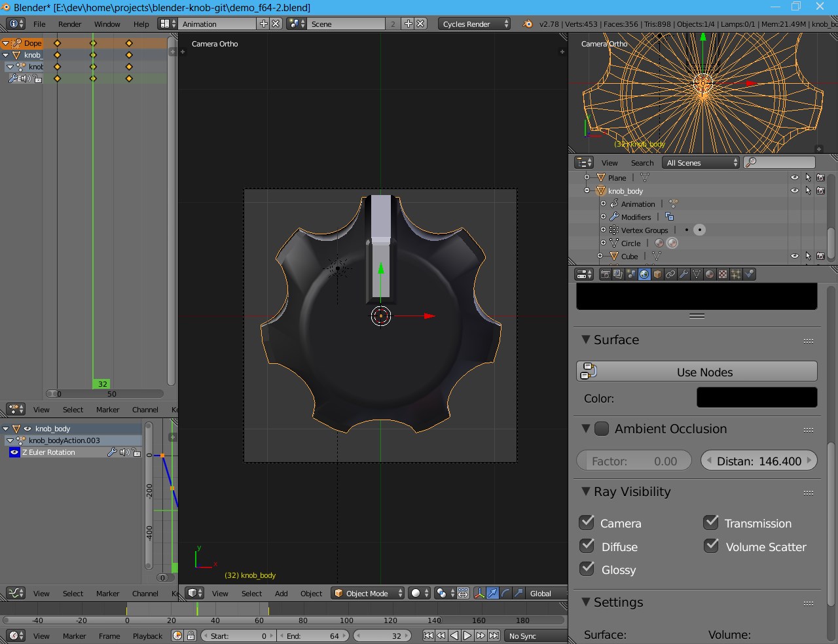Viewport: 838px width, 644px height.
Task: Open the Mesh Data properties tab (triangle icon)
Action: point(697,274)
